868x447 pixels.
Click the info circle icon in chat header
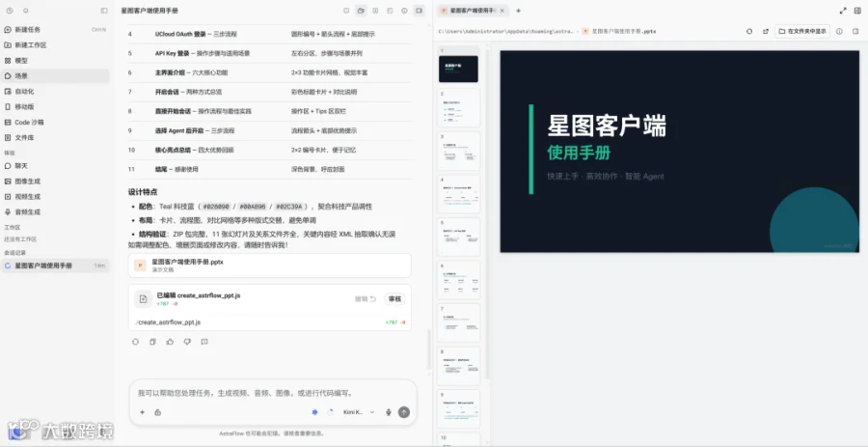pos(405,11)
